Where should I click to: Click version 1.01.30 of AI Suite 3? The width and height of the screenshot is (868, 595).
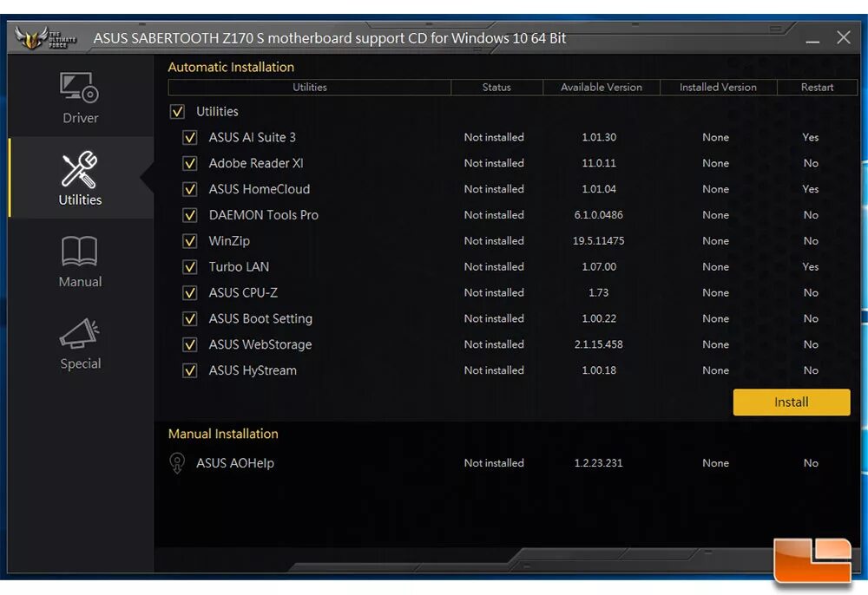(x=598, y=137)
